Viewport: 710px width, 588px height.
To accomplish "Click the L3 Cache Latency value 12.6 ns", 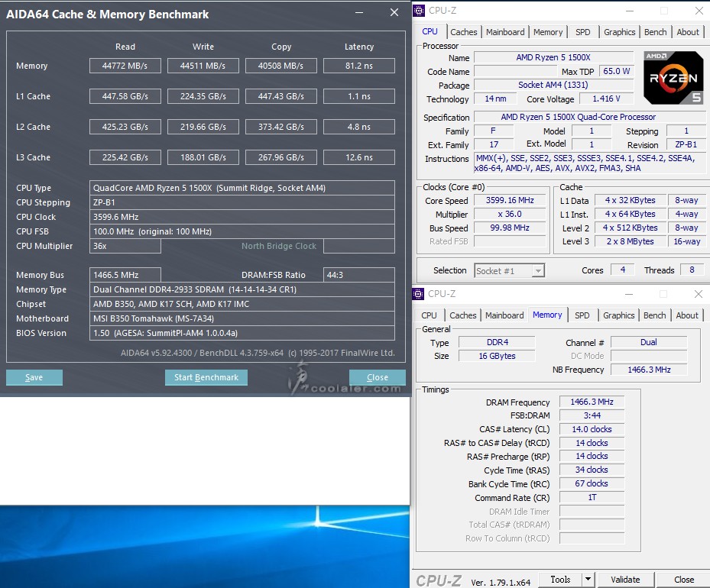I will [x=359, y=157].
